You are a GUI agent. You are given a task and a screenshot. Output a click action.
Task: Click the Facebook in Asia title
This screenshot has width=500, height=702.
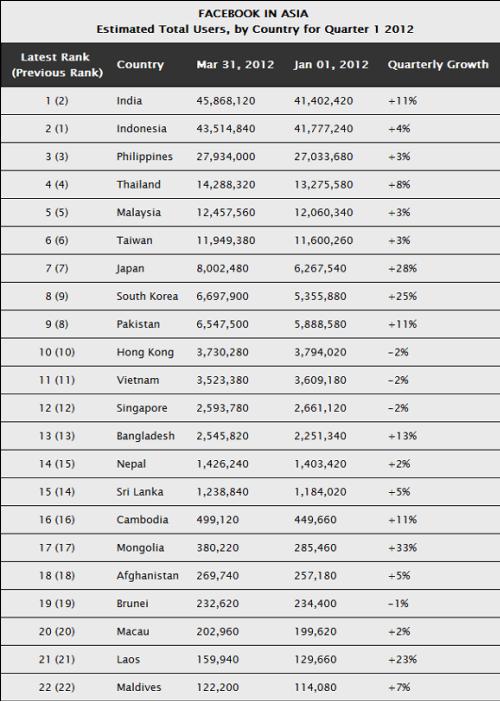pyautogui.click(x=253, y=13)
